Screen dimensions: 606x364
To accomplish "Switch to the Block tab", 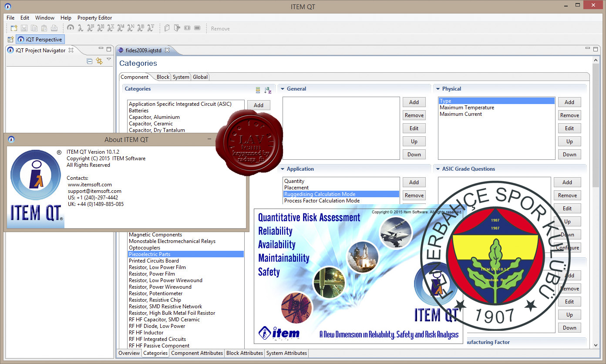I will (x=163, y=77).
